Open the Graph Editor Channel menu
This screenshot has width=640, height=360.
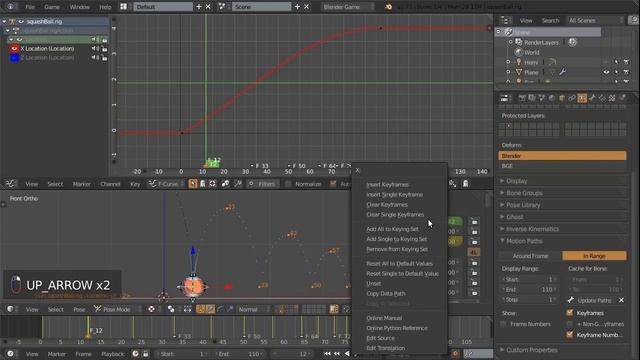[x=110, y=184]
